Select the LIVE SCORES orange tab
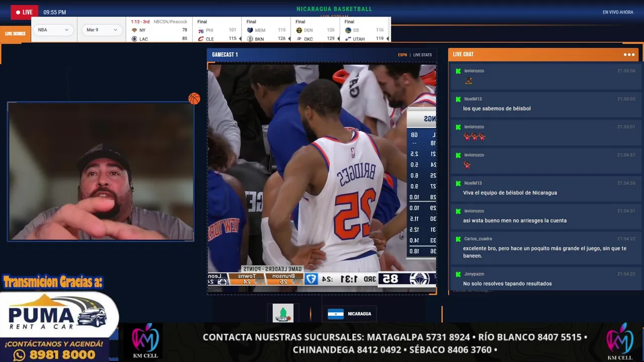 click(15, 34)
